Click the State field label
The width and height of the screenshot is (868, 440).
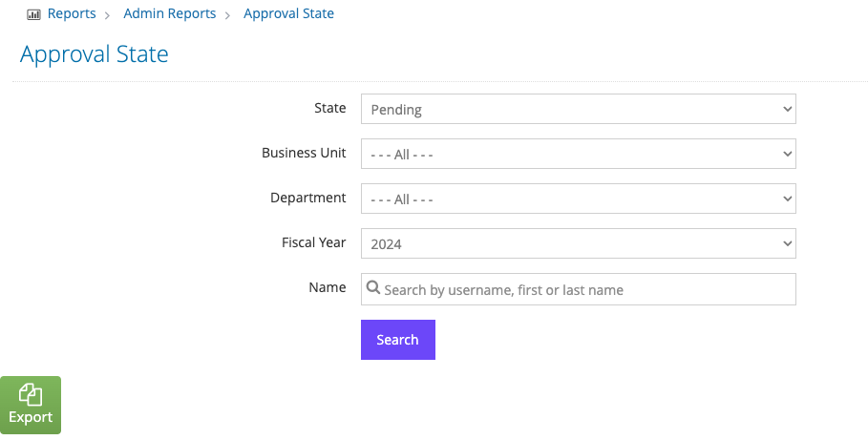click(x=330, y=108)
